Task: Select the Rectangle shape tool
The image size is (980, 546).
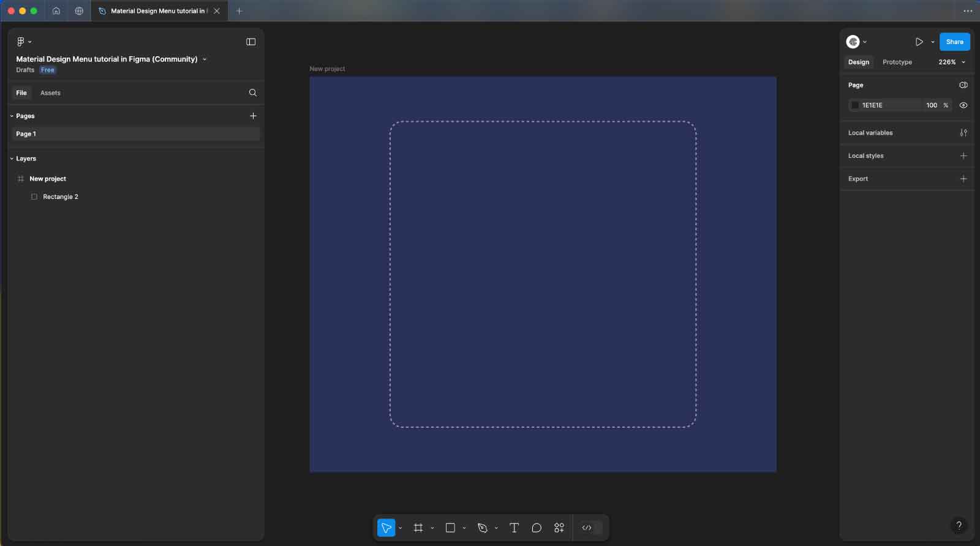Action: pyautogui.click(x=450, y=528)
